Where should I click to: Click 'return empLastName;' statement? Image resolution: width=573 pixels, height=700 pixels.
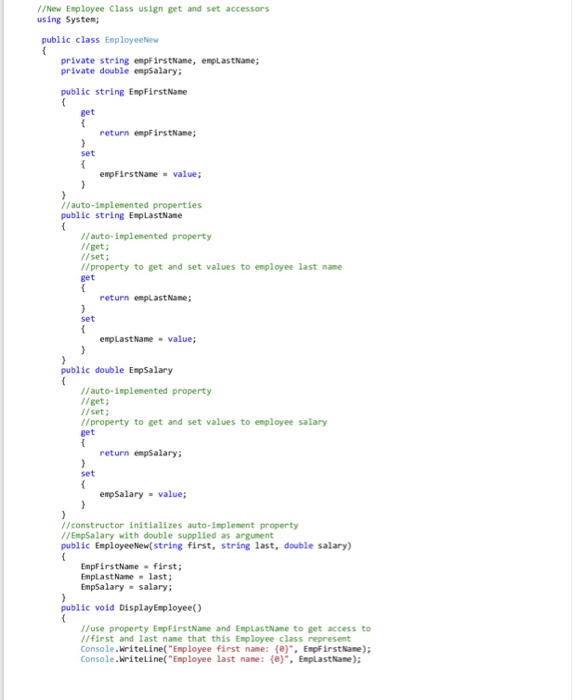click(145, 298)
